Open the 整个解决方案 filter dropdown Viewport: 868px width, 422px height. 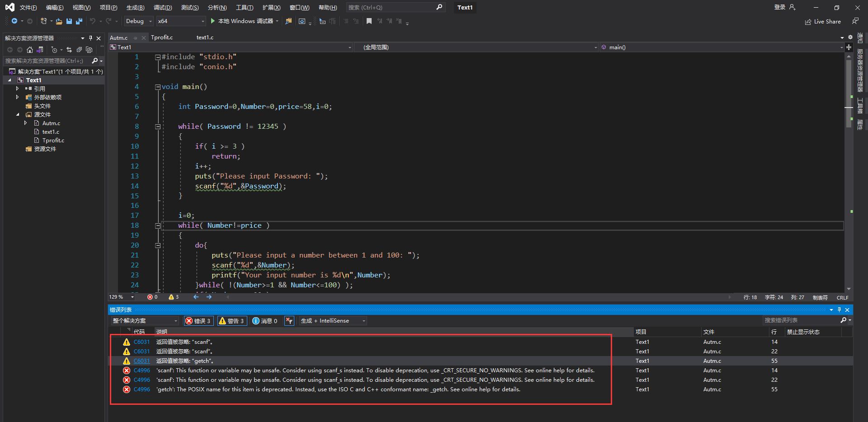145,321
